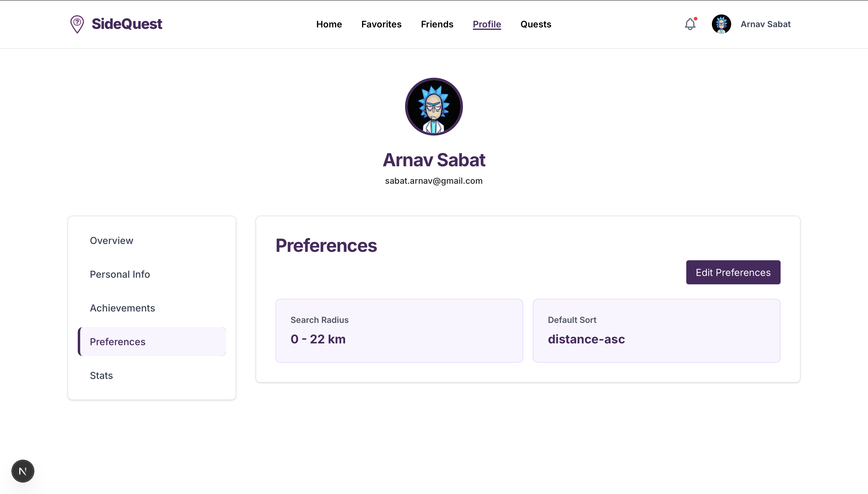The width and height of the screenshot is (868, 494).
Task: Open the Quests page
Action: [536, 24]
